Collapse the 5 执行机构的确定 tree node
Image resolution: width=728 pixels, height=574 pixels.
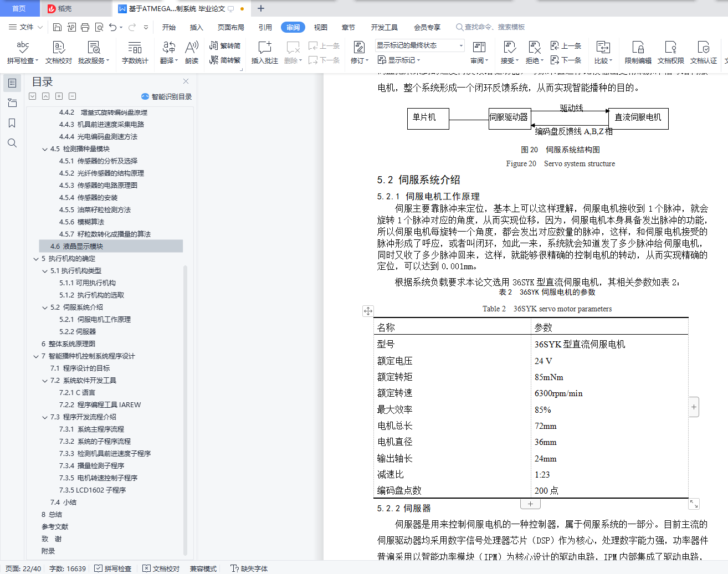click(x=36, y=259)
